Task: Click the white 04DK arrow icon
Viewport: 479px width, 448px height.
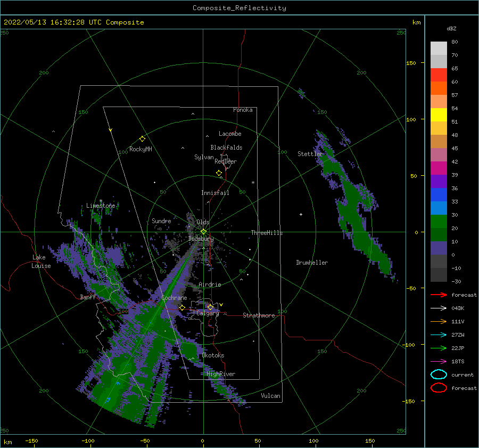Action: [x=439, y=308]
